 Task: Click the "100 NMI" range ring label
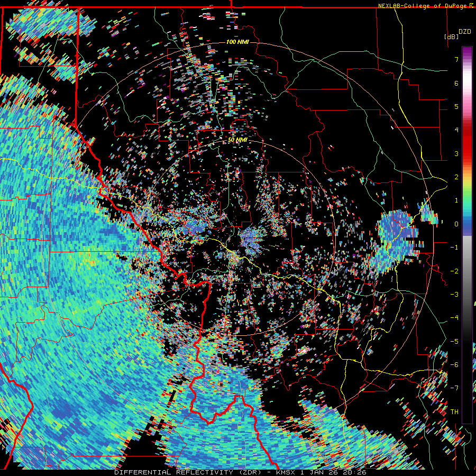[x=237, y=42]
